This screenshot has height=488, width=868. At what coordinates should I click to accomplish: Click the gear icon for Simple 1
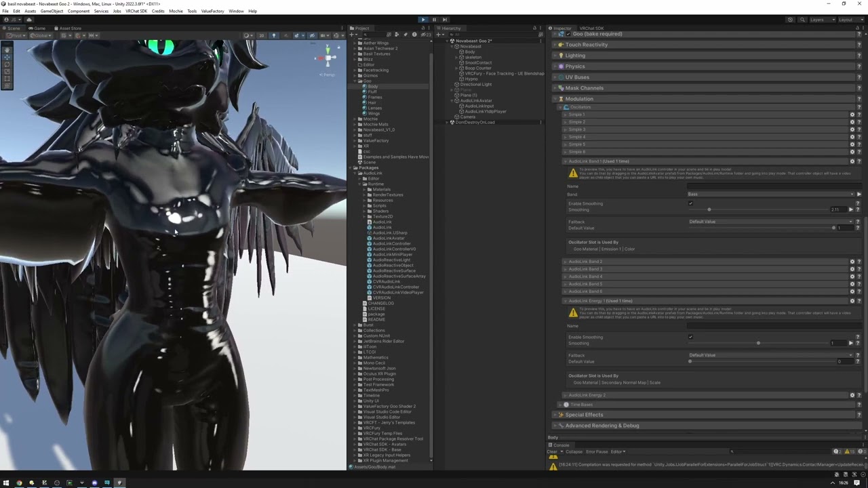(852, 115)
